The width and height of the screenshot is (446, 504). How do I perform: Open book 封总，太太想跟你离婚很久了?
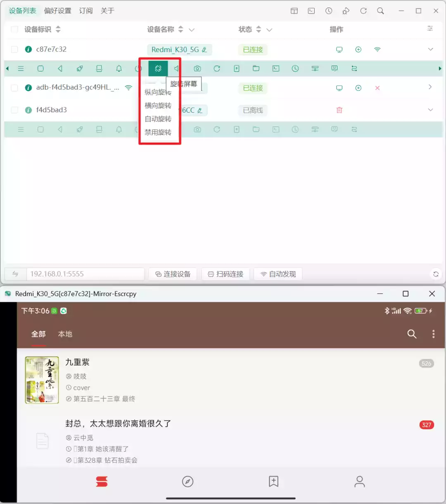[x=118, y=424]
